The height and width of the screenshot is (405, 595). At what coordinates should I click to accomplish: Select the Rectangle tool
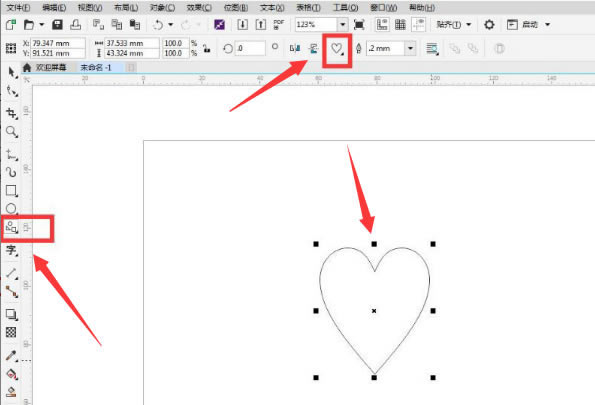[11, 191]
